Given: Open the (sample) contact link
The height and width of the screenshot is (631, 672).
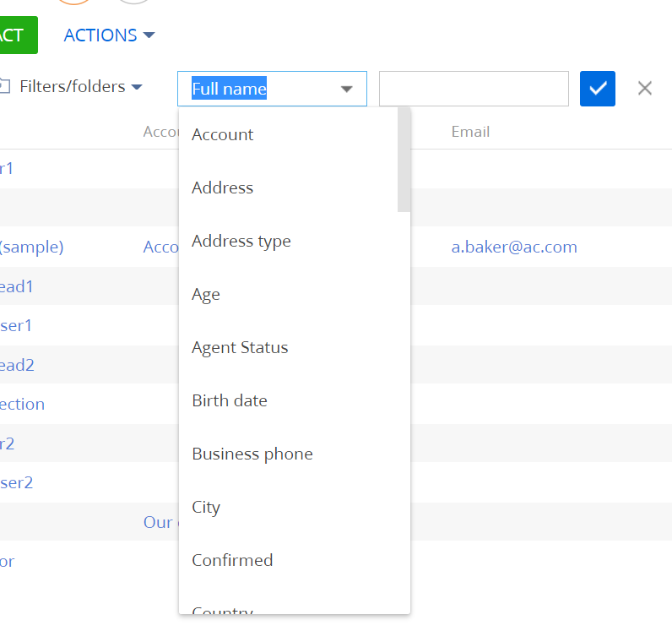Looking at the screenshot, I should point(32,248).
